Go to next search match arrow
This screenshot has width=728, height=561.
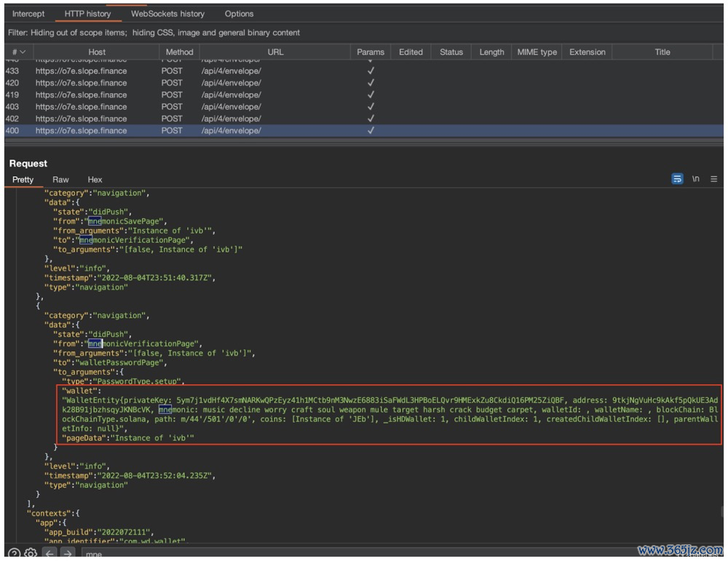[67, 554]
